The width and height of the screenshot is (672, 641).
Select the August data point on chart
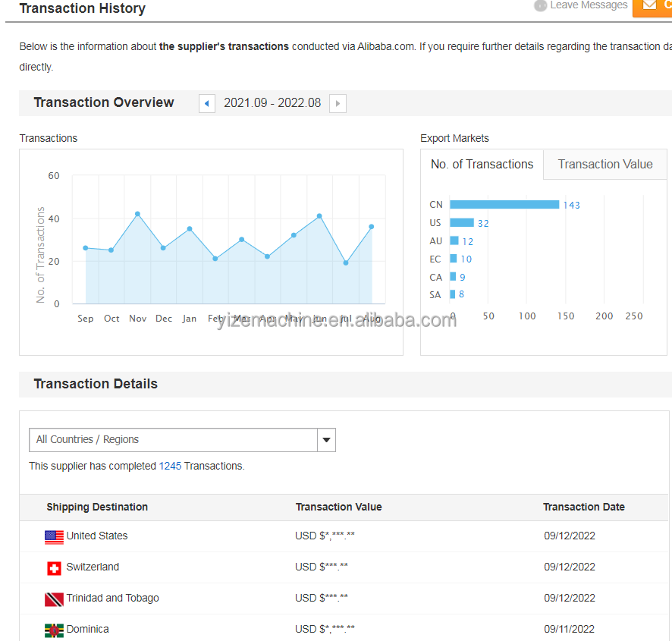coord(372,226)
